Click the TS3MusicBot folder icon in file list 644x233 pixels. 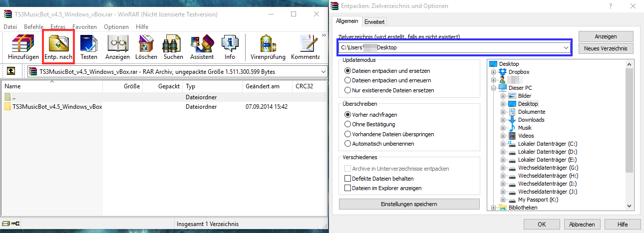[8, 107]
